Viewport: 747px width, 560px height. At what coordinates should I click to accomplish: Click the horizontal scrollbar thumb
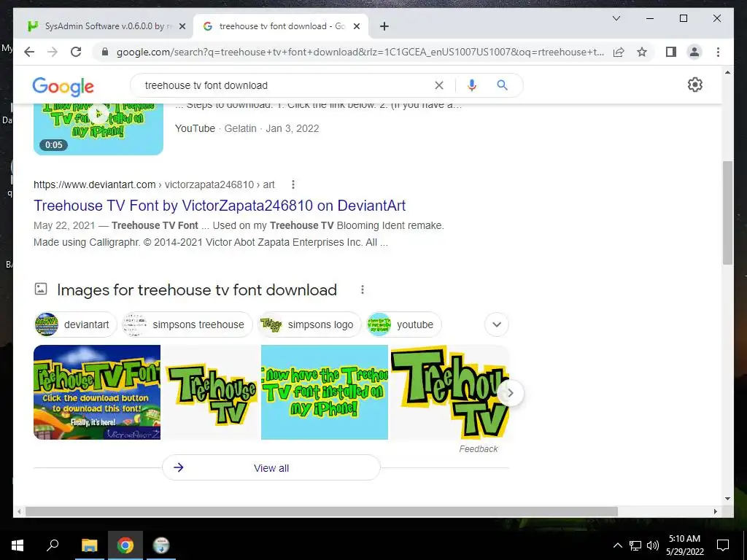[x=322, y=511]
